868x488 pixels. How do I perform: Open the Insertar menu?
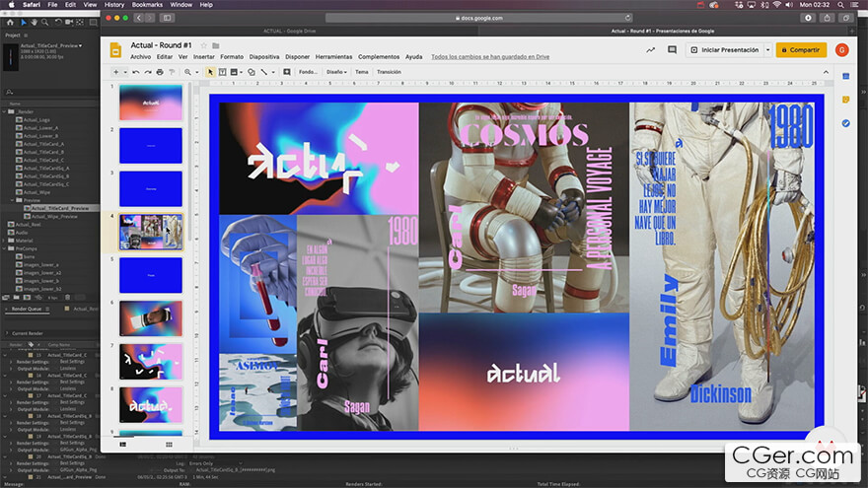pyautogui.click(x=204, y=57)
